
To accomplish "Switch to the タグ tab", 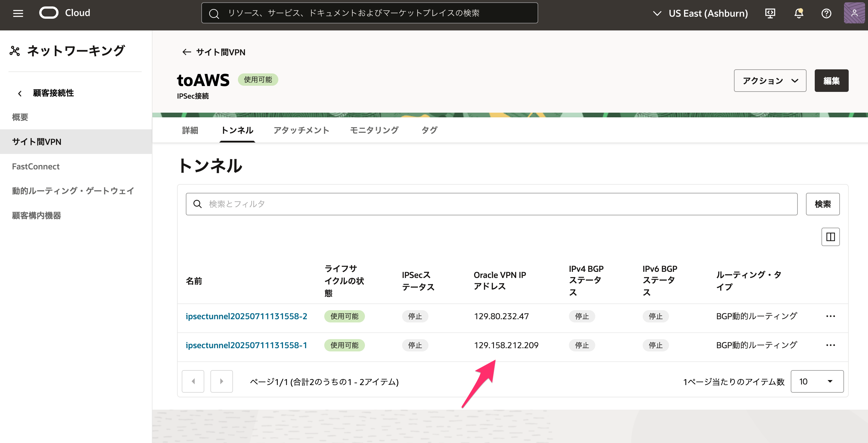I will click(x=429, y=130).
